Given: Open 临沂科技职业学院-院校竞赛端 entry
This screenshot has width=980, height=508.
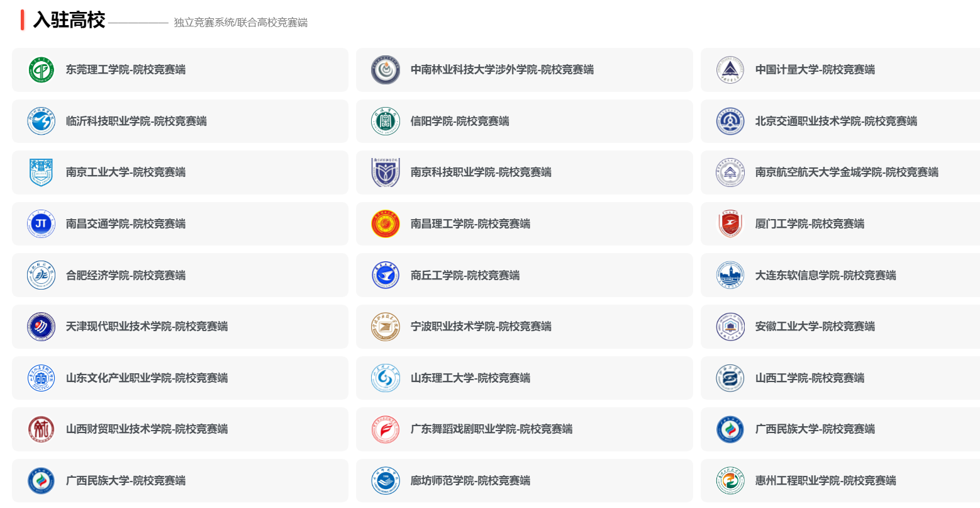Looking at the screenshot, I should pos(180,121).
